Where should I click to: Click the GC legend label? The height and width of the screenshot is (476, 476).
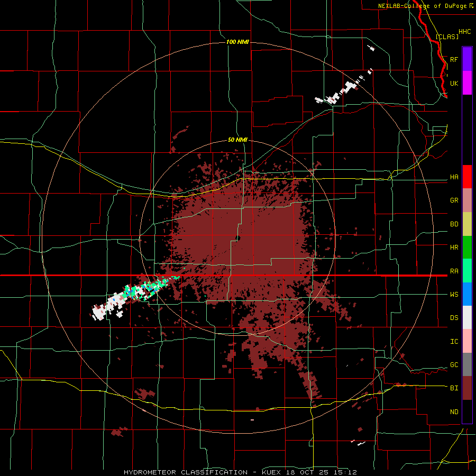[454, 365]
